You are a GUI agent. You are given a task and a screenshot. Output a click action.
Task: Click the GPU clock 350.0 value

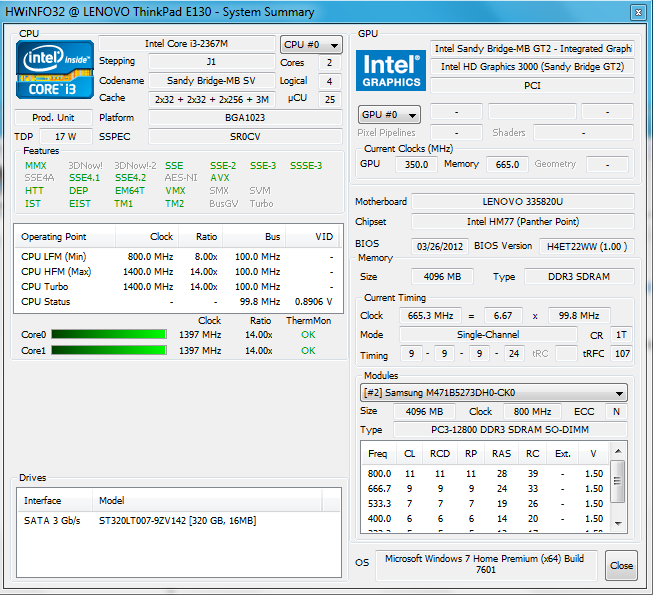(416, 164)
